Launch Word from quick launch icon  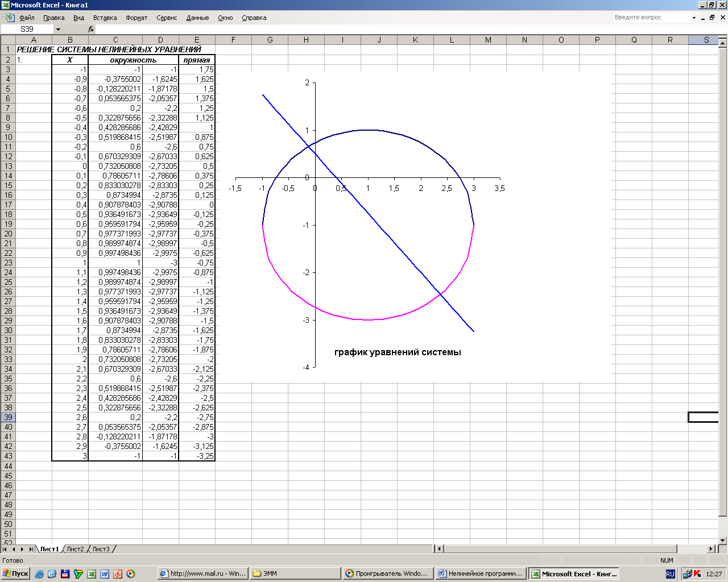(x=105, y=574)
